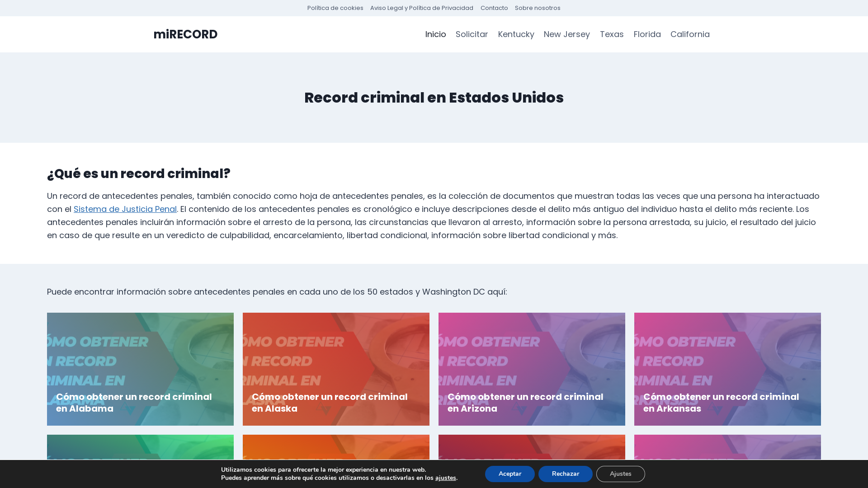Screen dimensions: 868x488
Task: Click the miRECORD site logo
Action: point(185,34)
